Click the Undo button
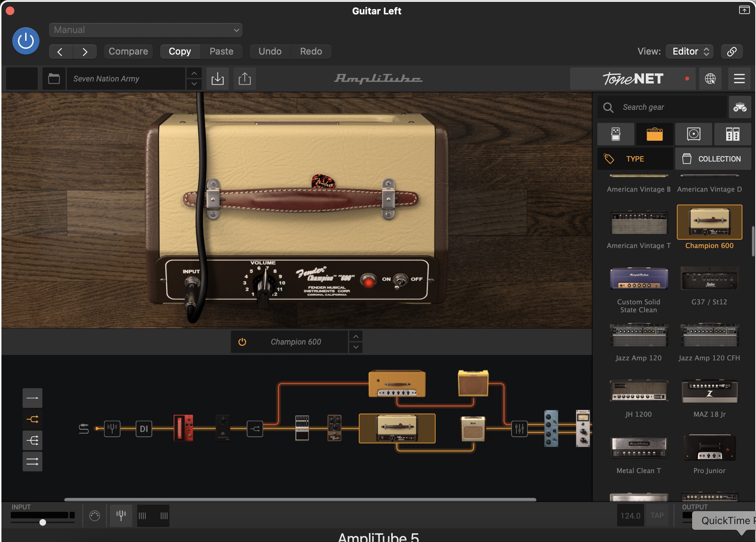The height and width of the screenshot is (542, 756). pos(270,52)
